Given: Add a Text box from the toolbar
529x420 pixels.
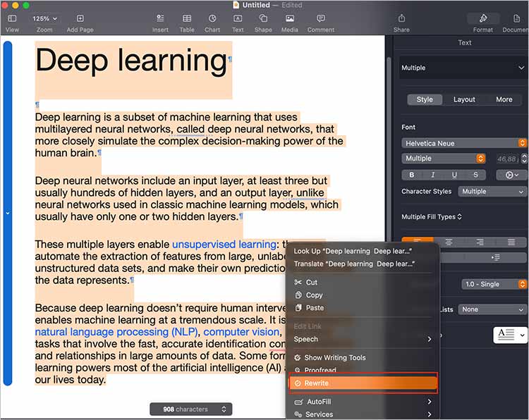Looking at the screenshot, I should pyautogui.click(x=238, y=18).
